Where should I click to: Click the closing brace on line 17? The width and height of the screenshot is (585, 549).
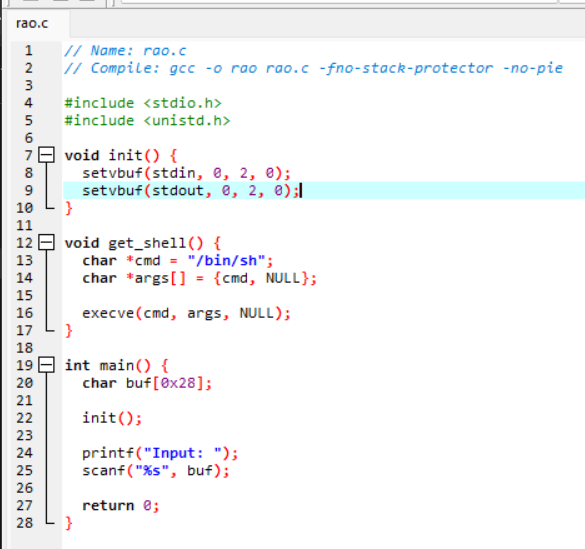coord(68,330)
